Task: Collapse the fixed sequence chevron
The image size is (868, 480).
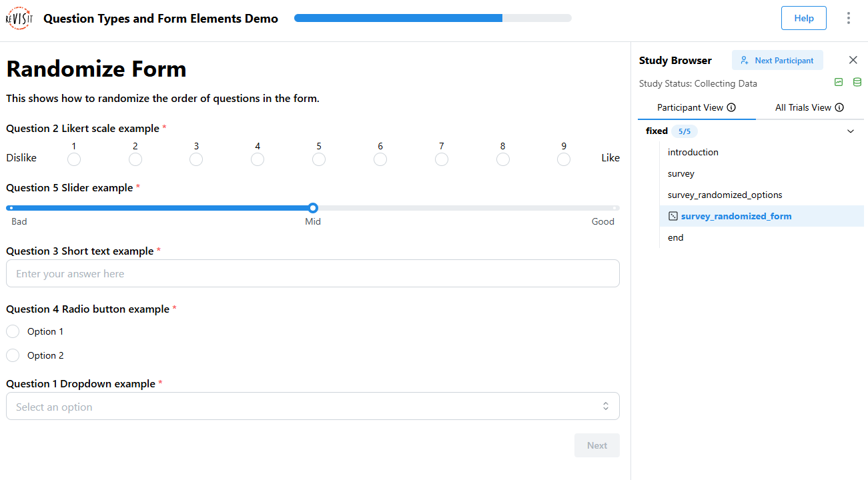Action: (x=851, y=131)
